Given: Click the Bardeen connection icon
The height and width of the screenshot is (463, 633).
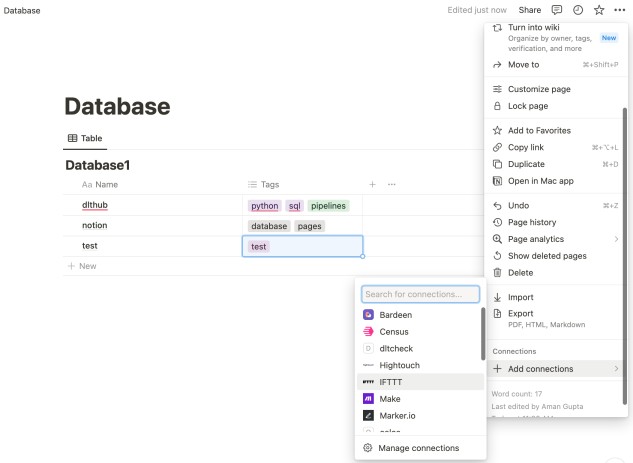Looking at the screenshot, I should pos(368,315).
